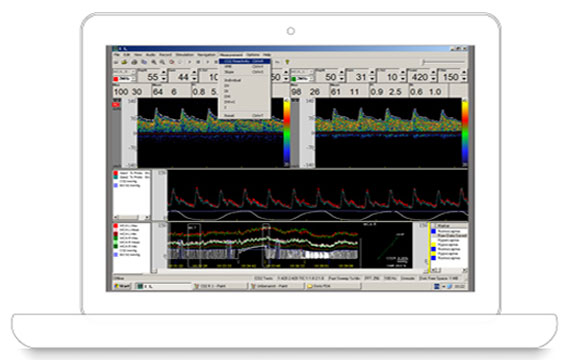Click the zoom out magnifier icon
Image resolution: width=570 pixels, height=360 pixels.
click(162, 62)
